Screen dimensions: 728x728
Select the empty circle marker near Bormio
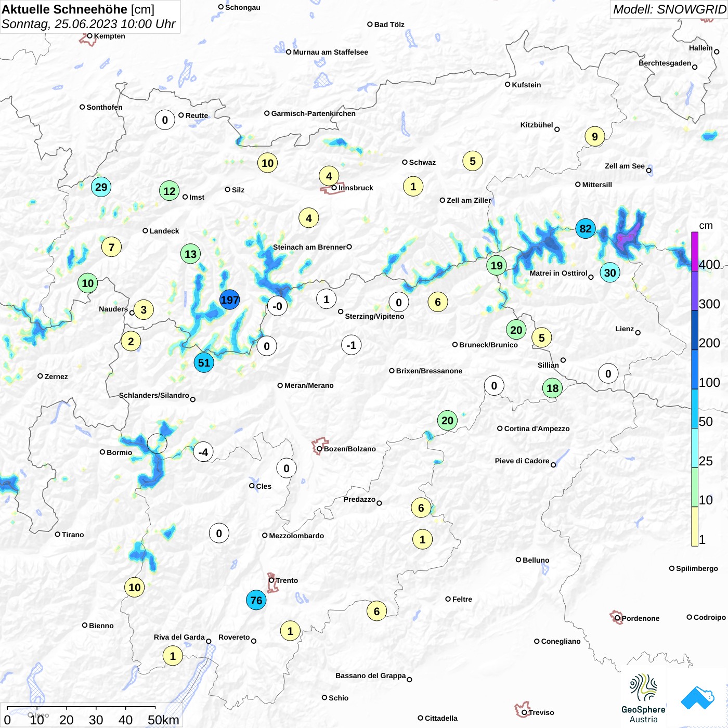coord(157,444)
